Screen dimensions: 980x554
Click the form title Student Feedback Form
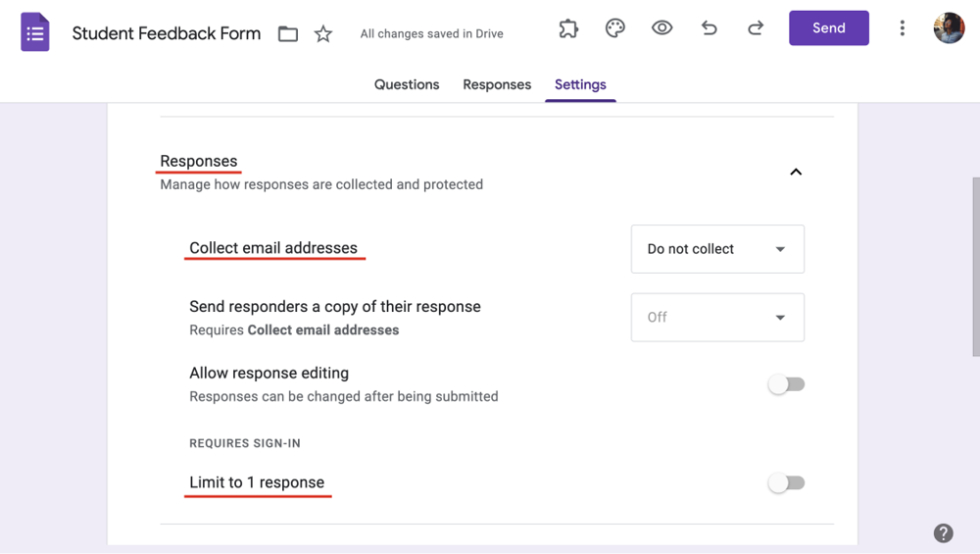[x=167, y=33]
